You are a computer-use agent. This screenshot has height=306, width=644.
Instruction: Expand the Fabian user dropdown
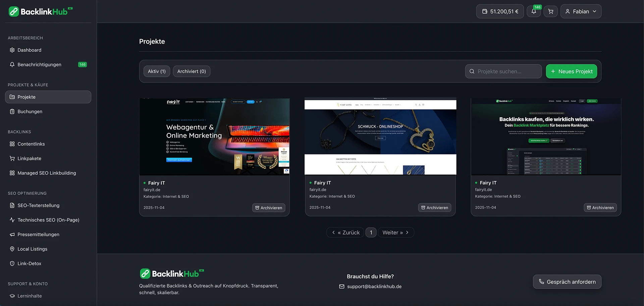(x=581, y=11)
